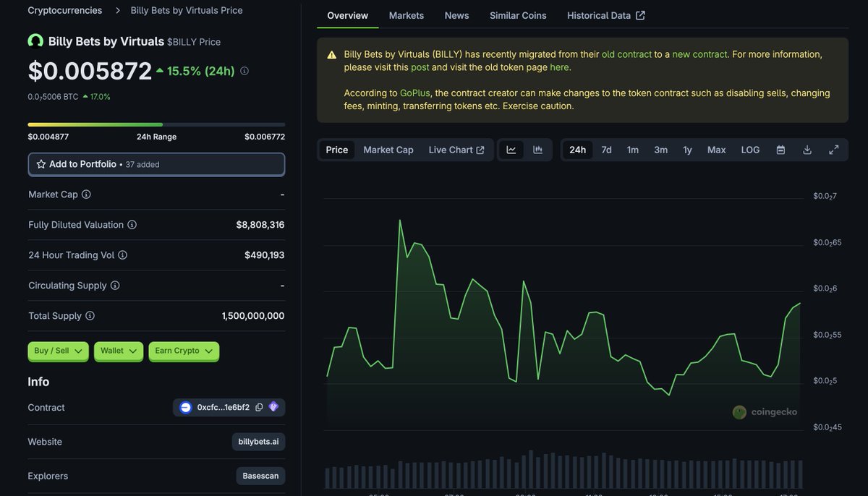Expand the chart to fullscreen
Image resolution: width=868 pixels, height=496 pixels.
[x=834, y=150]
